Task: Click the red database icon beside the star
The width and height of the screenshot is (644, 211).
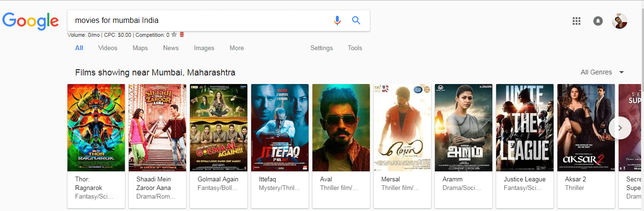Action: click(x=182, y=35)
